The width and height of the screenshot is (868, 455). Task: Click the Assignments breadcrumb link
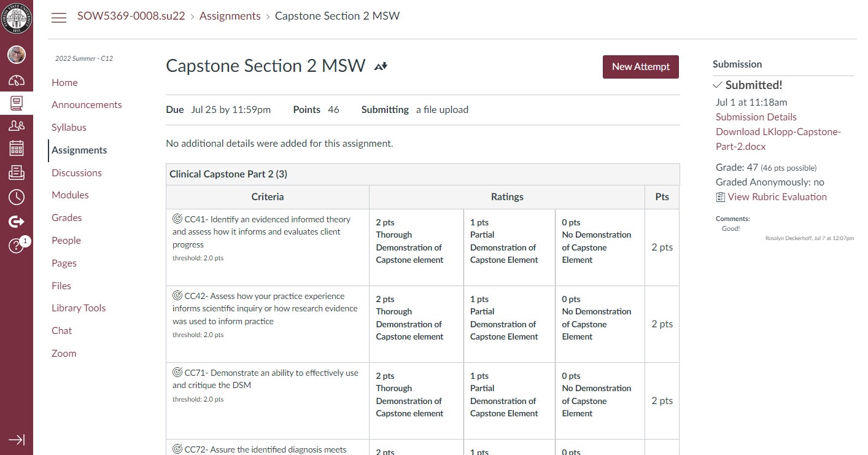point(230,16)
